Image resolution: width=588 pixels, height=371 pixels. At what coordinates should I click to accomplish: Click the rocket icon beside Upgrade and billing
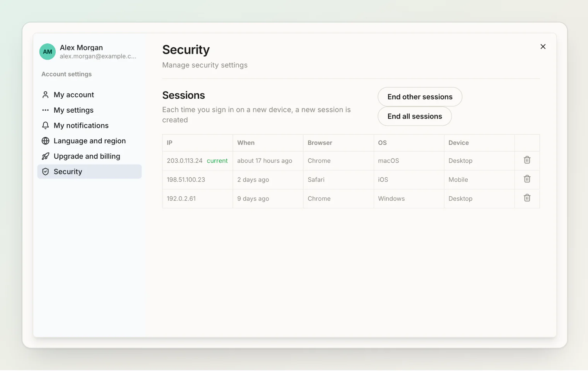(45, 156)
